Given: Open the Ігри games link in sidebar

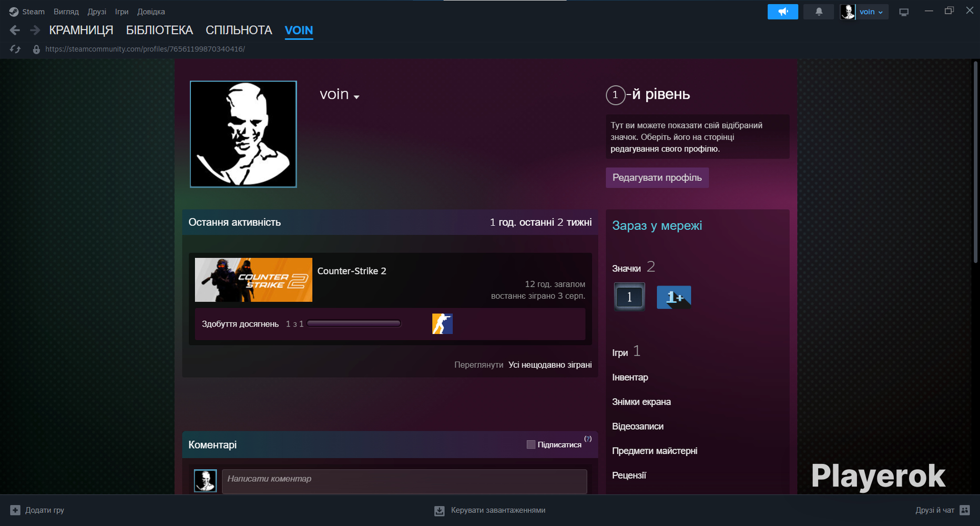Looking at the screenshot, I should pos(620,353).
